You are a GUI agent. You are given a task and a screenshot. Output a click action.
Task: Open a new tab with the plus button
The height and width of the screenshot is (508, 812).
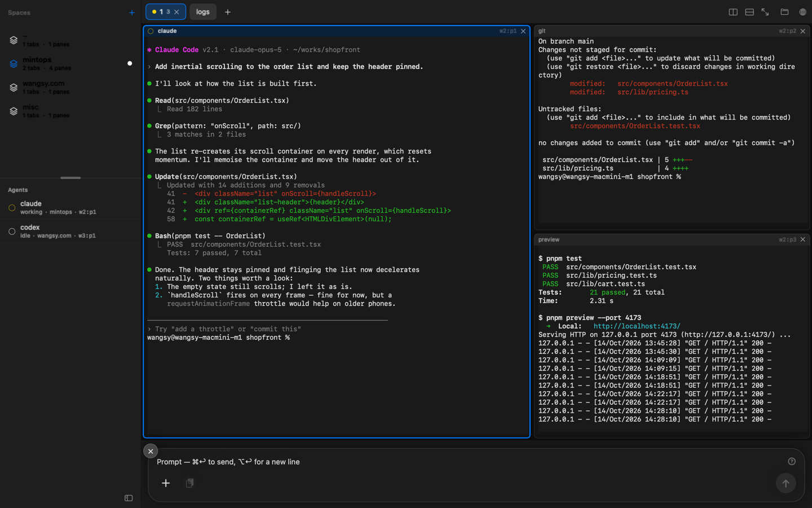pos(228,12)
